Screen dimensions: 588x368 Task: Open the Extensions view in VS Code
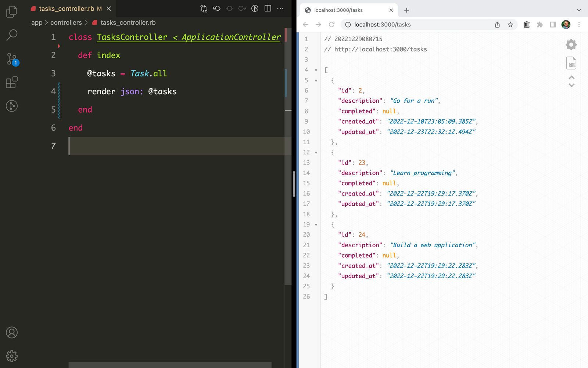coord(12,82)
